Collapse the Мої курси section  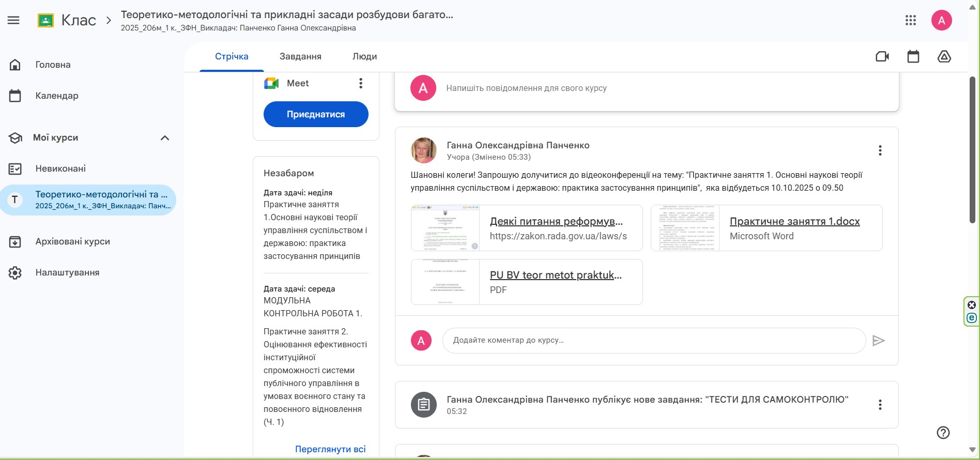click(165, 138)
